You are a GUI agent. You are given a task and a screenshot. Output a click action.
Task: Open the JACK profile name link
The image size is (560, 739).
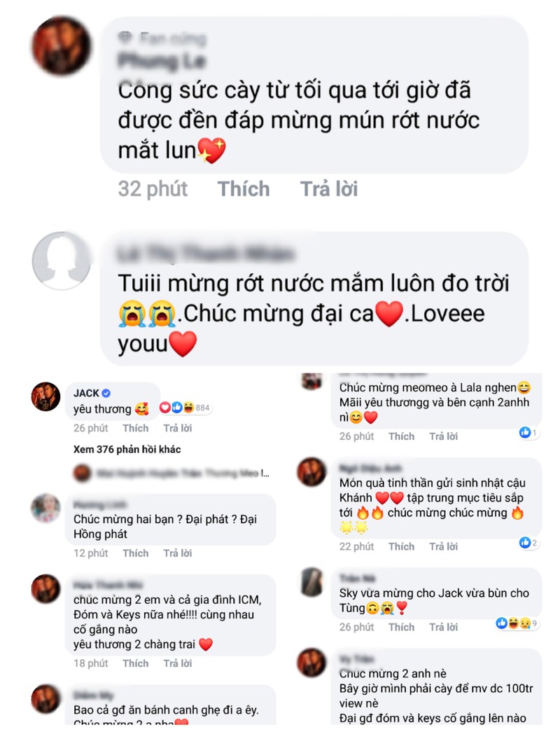coord(86,393)
